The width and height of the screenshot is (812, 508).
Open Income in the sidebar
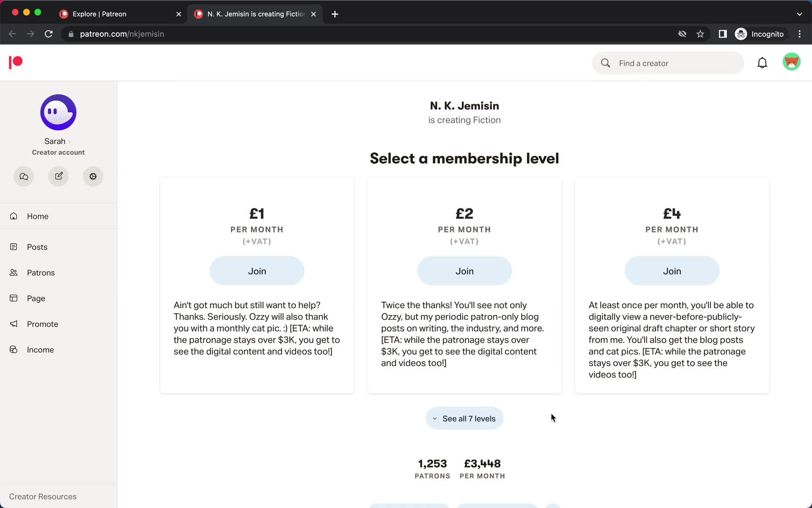coord(58,350)
